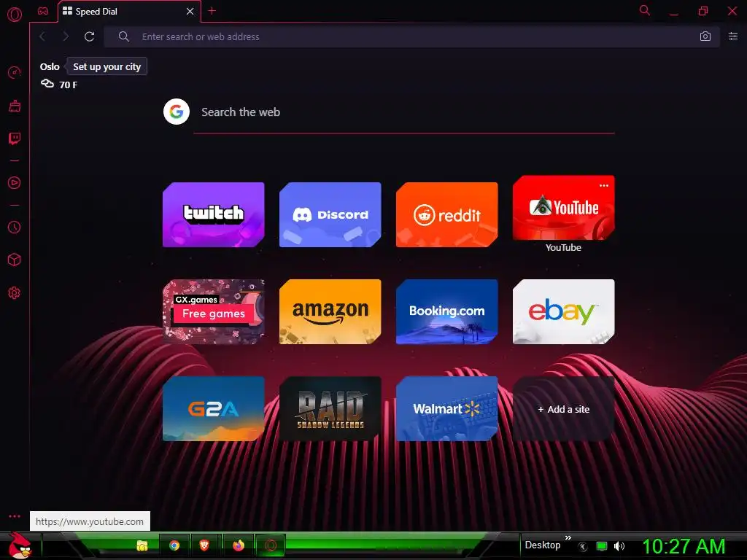Open Settings gear in sidebar
The width and height of the screenshot is (747, 560).
[x=15, y=293]
